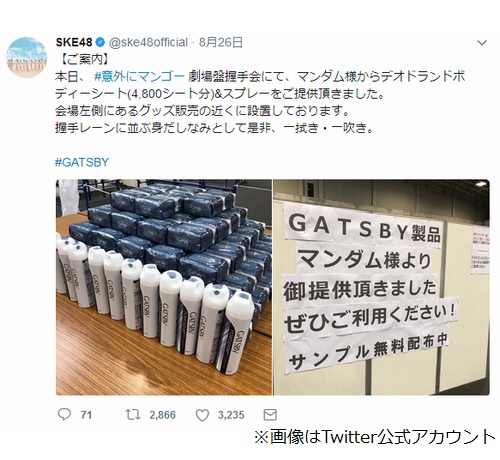
Task: Open the #GATSBY hashtag
Action: click(x=82, y=162)
